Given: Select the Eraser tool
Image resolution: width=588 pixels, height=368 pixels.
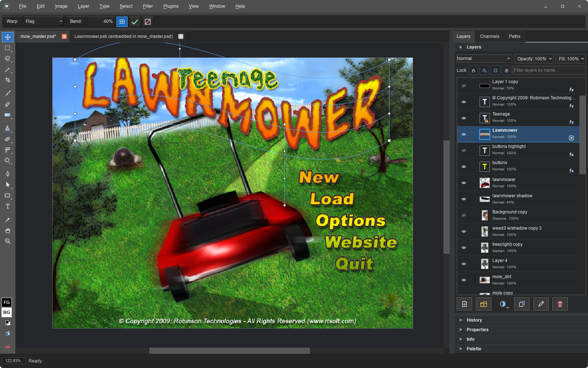Looking at the screenshot, I should (7, 105).
